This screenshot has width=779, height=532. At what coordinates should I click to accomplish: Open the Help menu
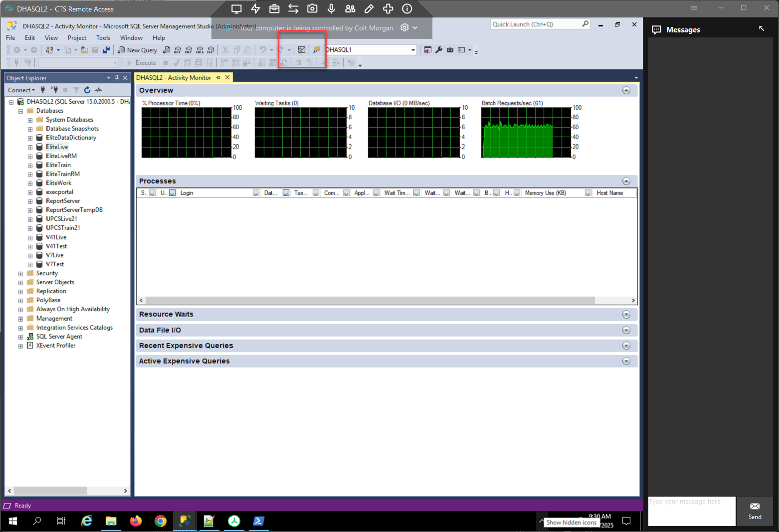[159, 38]
